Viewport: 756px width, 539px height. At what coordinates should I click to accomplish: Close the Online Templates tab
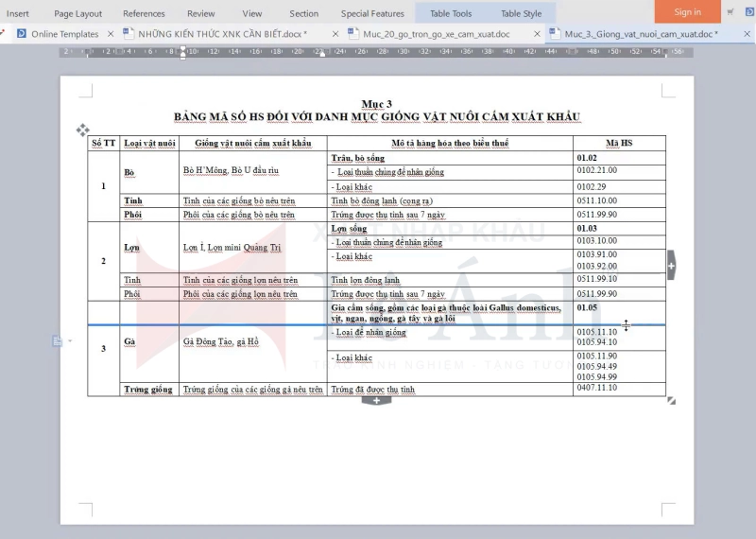(111, 34)
